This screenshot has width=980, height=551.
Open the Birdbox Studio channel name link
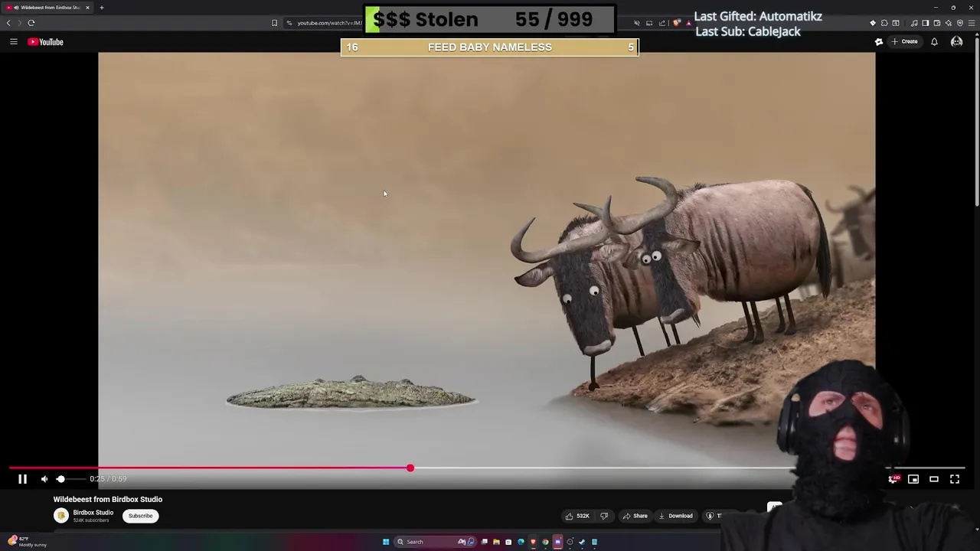pos(93,513)
